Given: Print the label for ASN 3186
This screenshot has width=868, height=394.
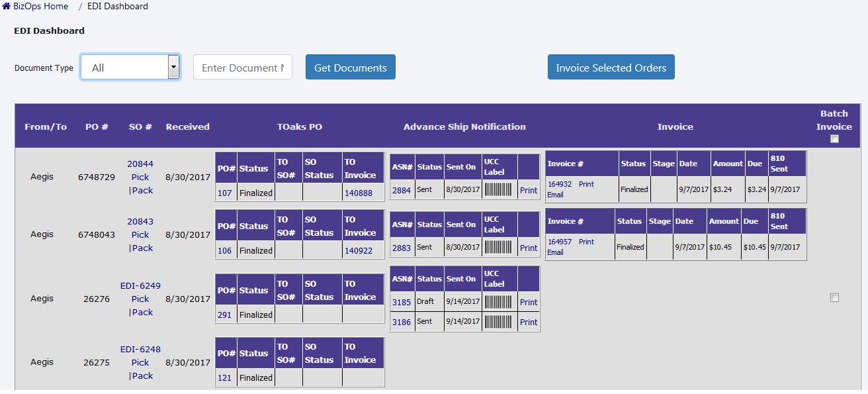Looking at the screenshot, I should pos(529,322).
